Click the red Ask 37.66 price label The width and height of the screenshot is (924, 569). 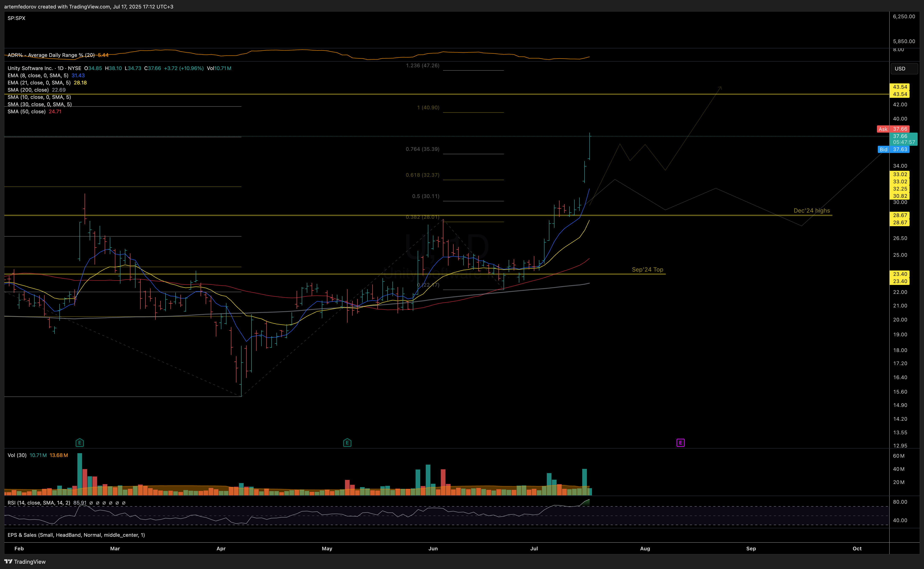tap(893, 129)
